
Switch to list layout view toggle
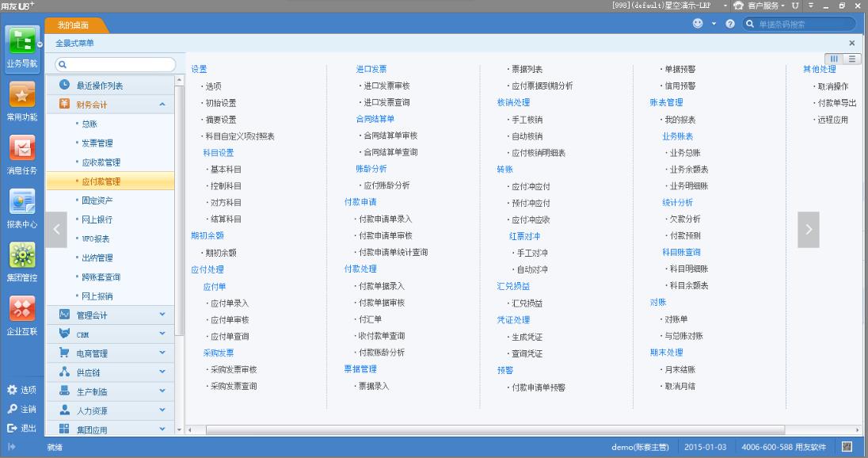[x=852, y=59]
